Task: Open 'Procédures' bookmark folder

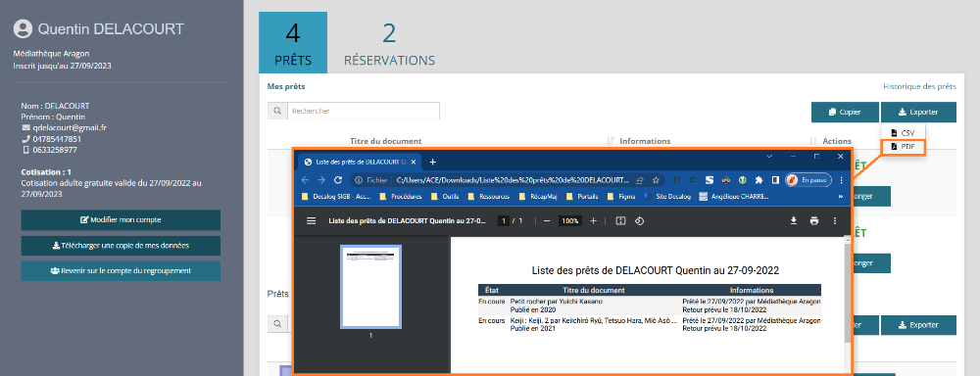Action: (401, 196)
